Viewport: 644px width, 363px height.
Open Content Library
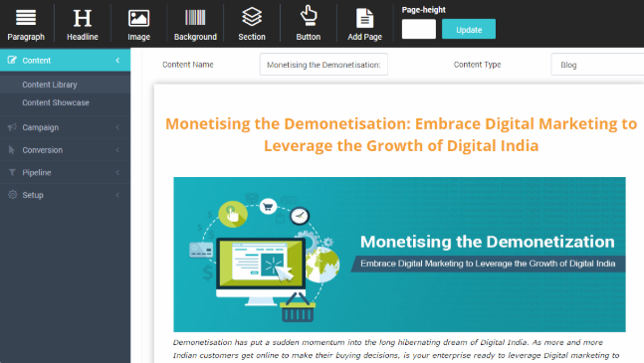click(50, 85)
